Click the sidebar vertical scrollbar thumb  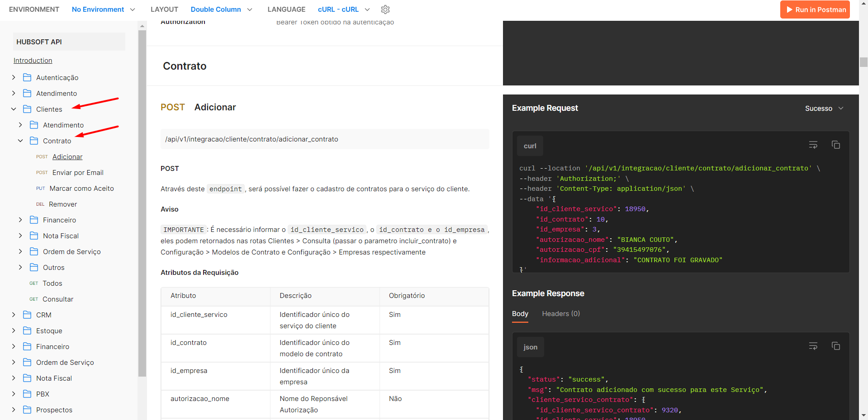click(142, 203)
